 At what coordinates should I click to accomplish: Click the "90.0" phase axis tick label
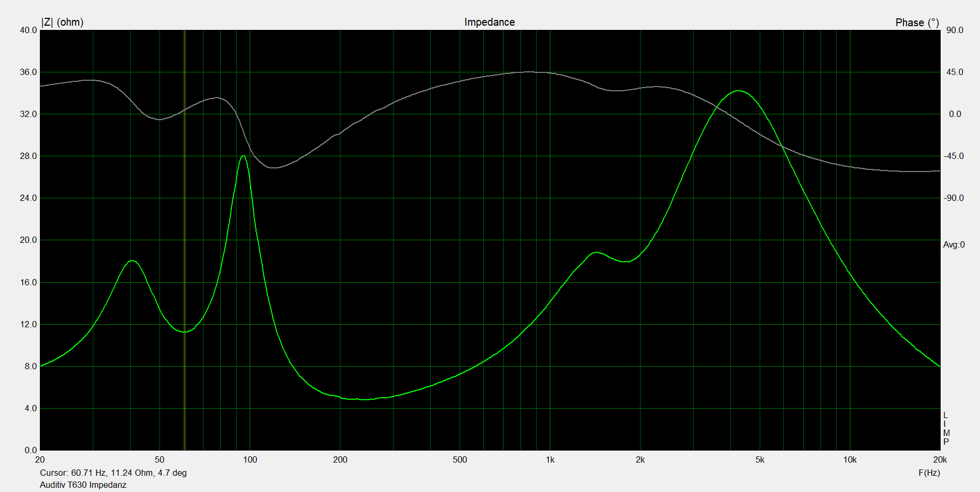click(954, 30)
